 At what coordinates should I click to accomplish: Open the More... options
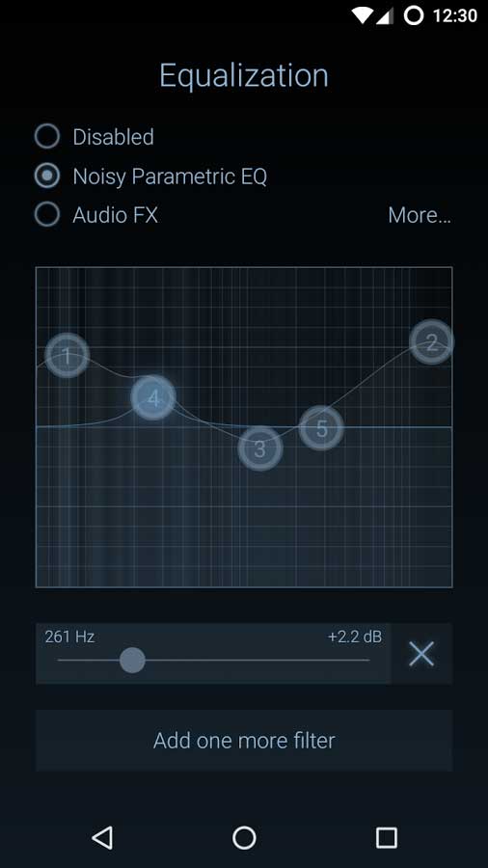(420, 215)
